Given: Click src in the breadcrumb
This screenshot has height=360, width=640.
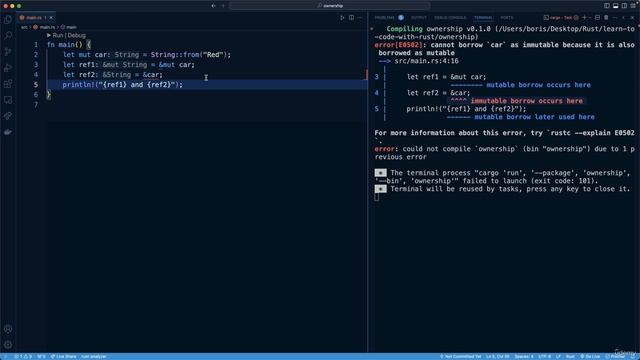Looking at the screenshot, I should click(24, 27).
